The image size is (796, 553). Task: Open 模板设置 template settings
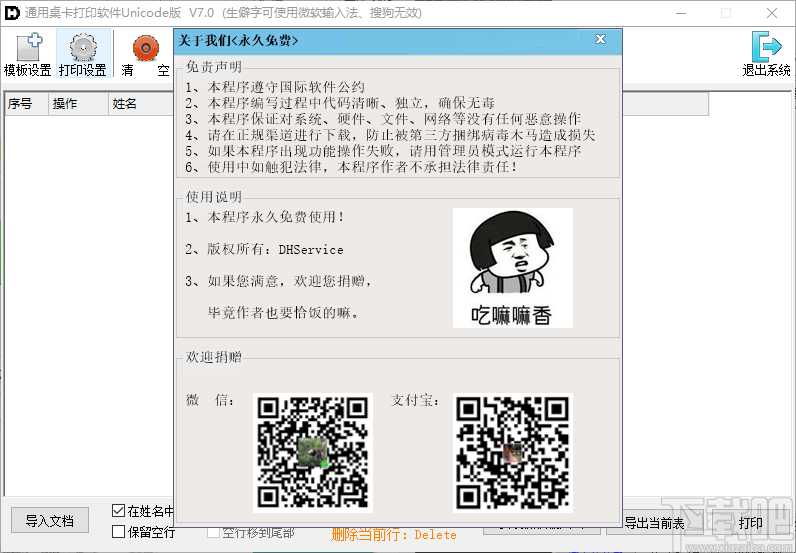coord(27,54)
